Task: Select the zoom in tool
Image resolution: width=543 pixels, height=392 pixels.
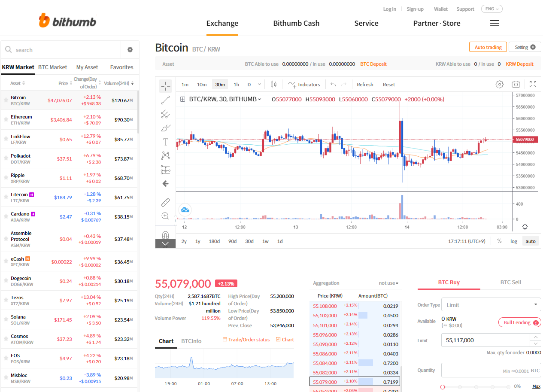Action: click(x=165, y=216)
